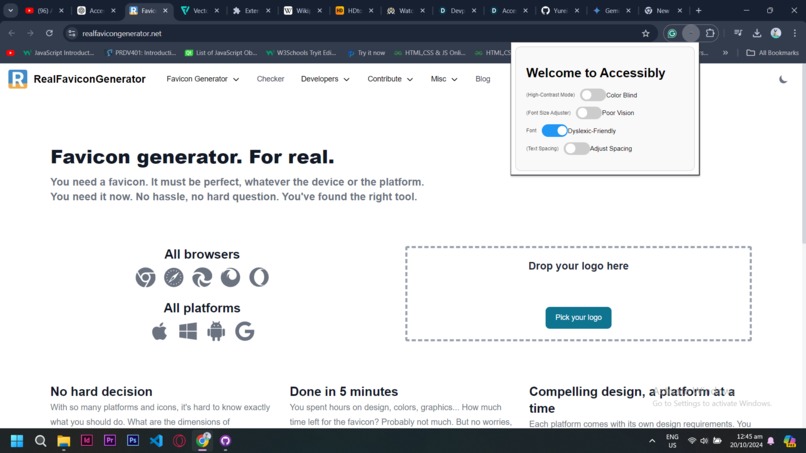Open the Extensions puzzle icon
This screenshot has width=806, height=453.
pyautogui.click(x=710, y=33)
